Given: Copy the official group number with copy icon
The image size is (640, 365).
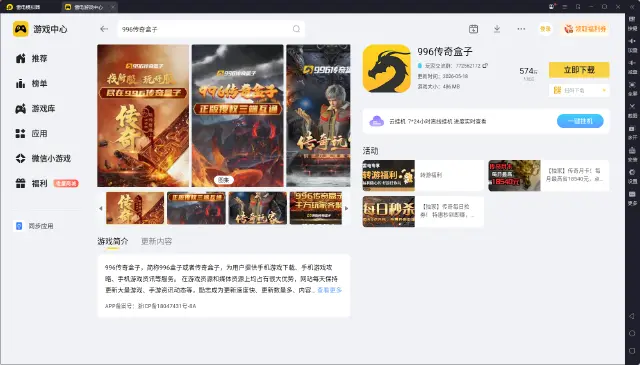Looking at the screenshot, I should click(x=485, y=66).
